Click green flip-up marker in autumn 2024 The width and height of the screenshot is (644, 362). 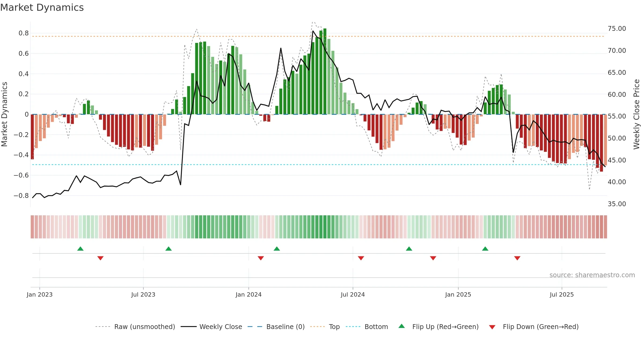[x=409, y=249]
